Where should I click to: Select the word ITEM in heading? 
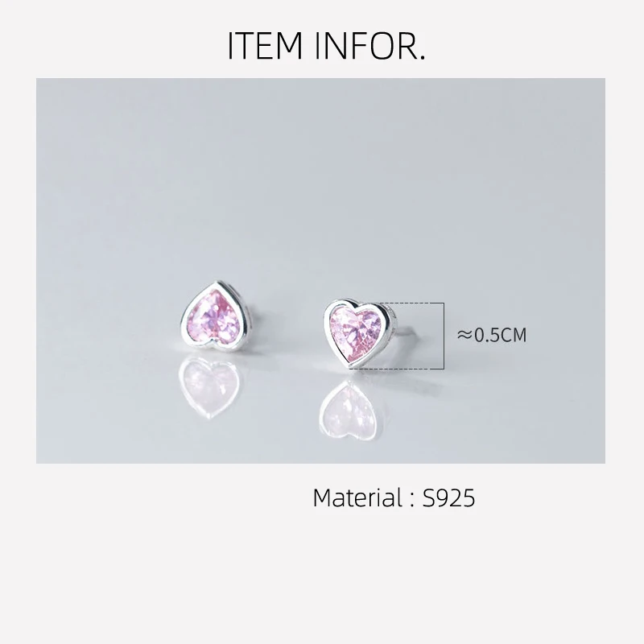pyautogui.click(x=266, y=46)
